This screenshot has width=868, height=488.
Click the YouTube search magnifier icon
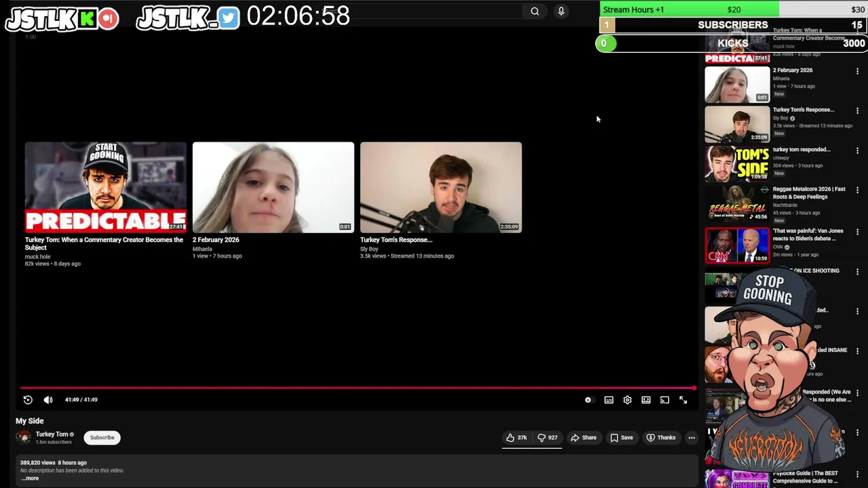[535, 11]
